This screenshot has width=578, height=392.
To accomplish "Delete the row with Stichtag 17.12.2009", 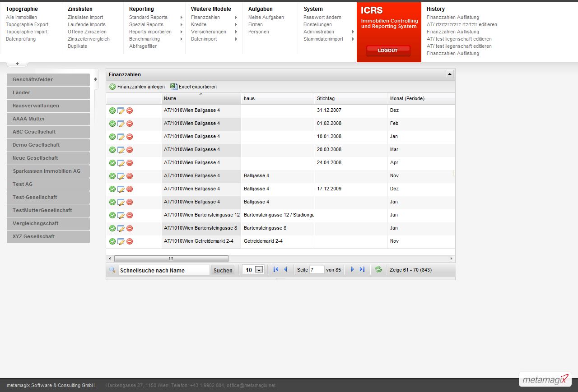I will [130, 189].
